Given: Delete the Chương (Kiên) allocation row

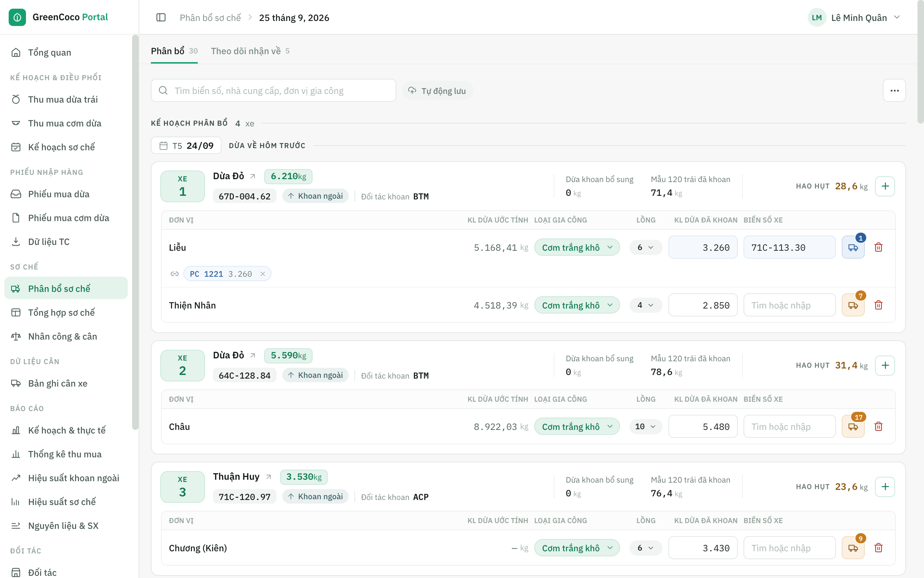Looking at the screenshot, I should pos(879,548).
